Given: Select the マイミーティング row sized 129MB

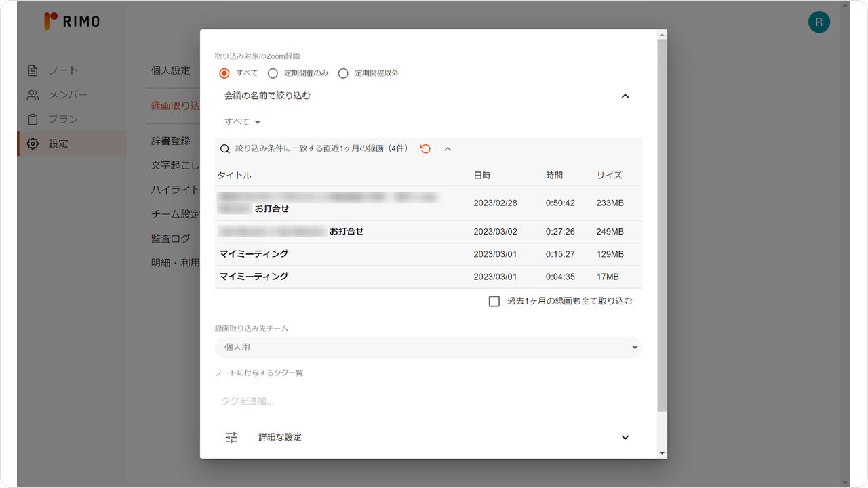Looking at the screenshot, I should click(x=428, y=254).
